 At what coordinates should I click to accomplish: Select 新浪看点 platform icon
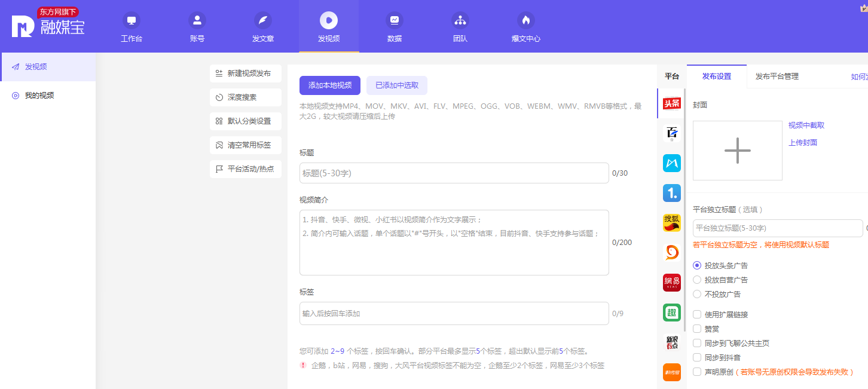point(672,342)
